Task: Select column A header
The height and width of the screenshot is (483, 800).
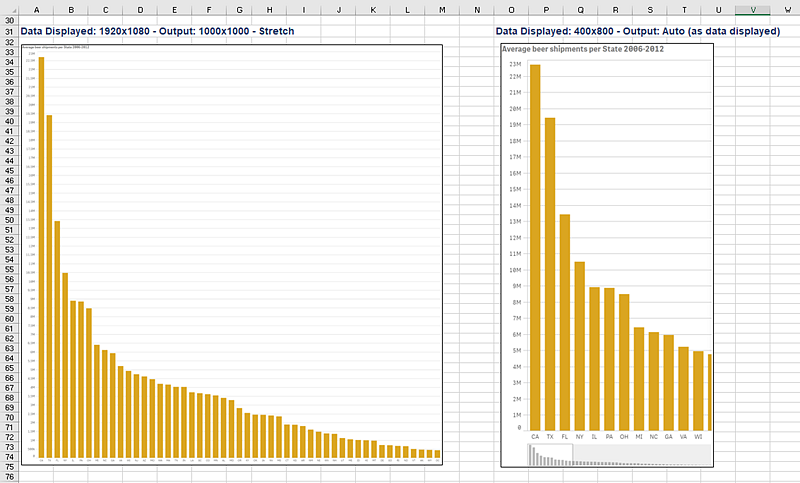Action: [36, 9]
